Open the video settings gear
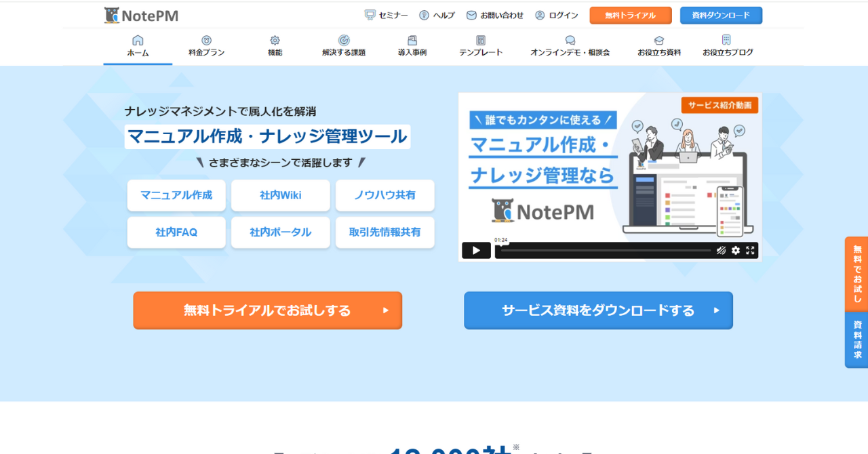Viewport: 868px width, 454px height. point(736,251)
